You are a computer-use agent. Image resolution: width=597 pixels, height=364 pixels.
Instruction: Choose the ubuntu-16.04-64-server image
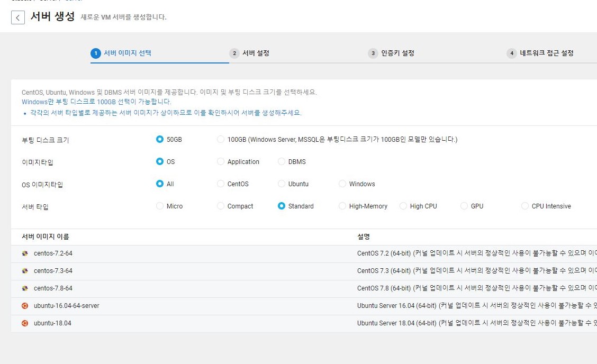click(67, 306)
